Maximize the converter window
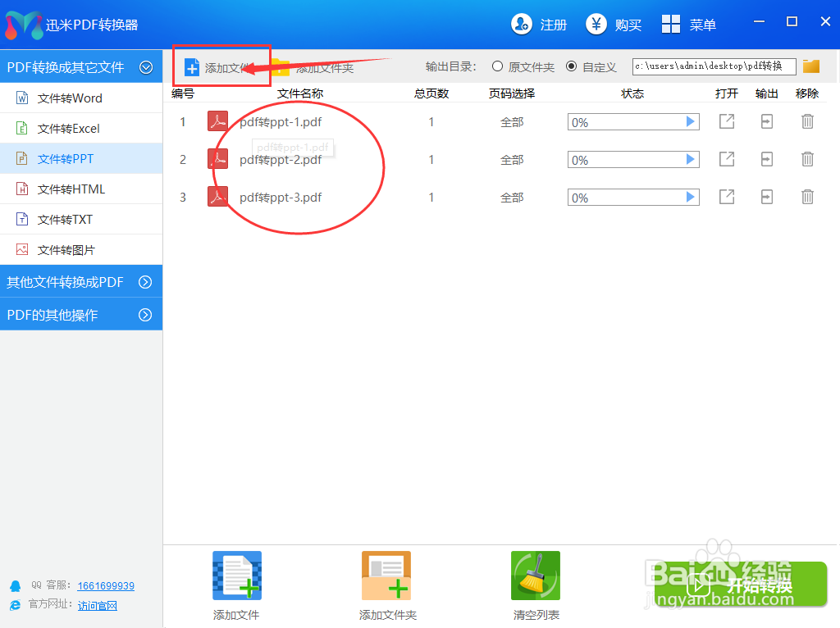 click(792, 21)
